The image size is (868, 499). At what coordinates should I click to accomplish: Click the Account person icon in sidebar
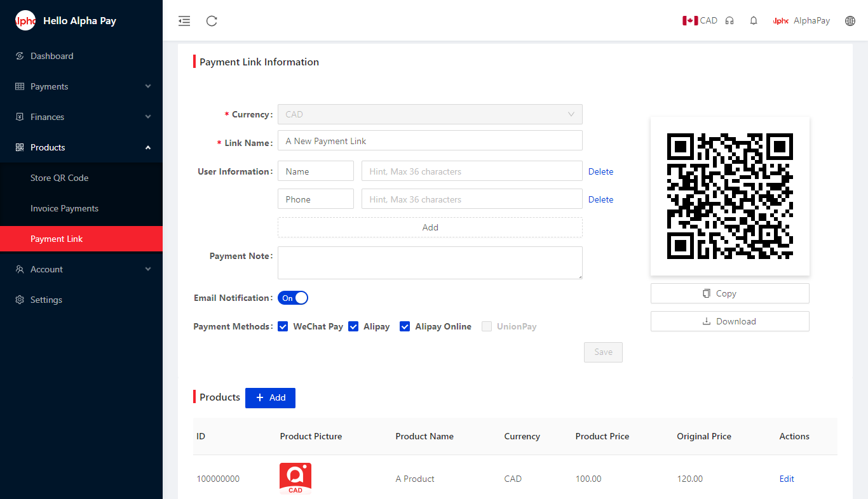pos(20,269)
